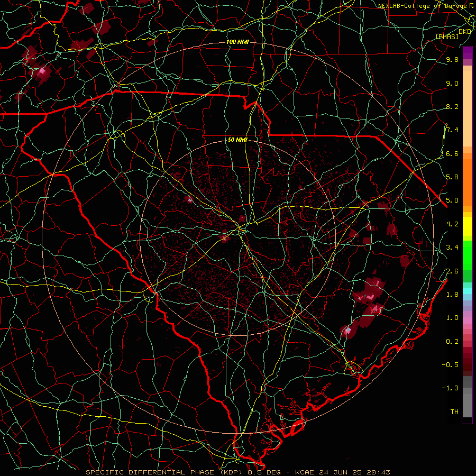Click the -0.5 value on the color scale

450,365
